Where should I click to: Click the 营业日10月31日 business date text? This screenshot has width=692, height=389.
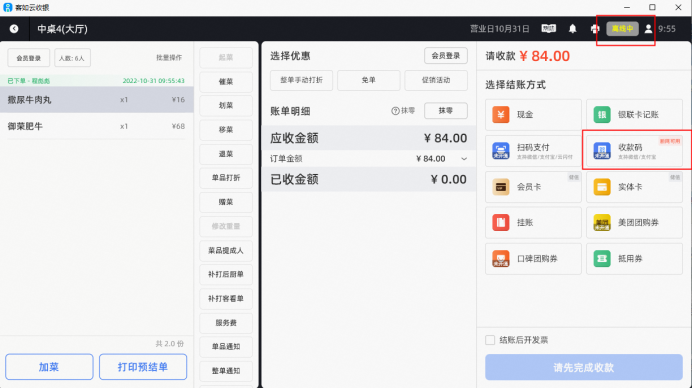point(500,29)
